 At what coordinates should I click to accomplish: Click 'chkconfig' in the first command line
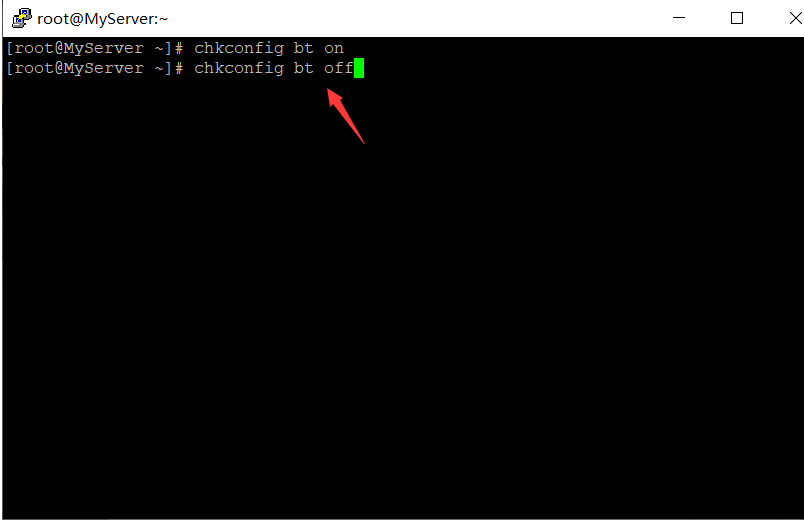(x=239, y=49)
